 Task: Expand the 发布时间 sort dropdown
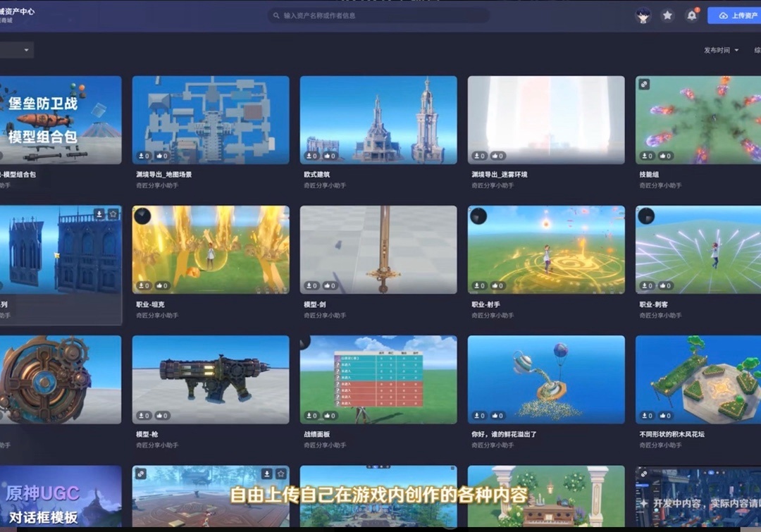pos(722,50)
